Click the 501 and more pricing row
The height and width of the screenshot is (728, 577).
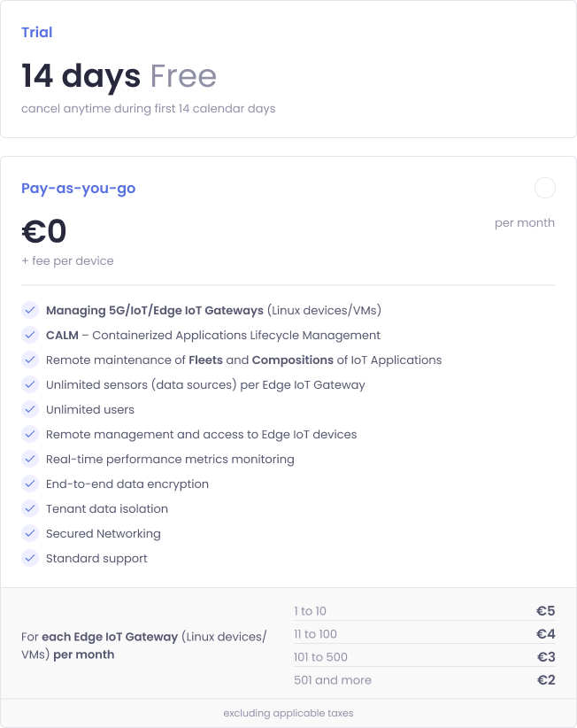[x=332, y=679]
